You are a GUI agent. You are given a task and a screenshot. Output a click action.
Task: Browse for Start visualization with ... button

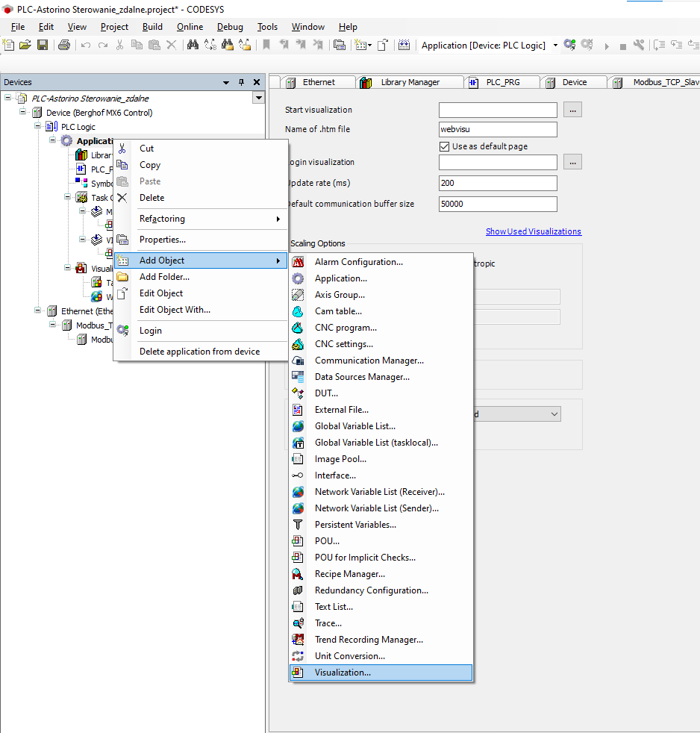[x=572, y=110]
